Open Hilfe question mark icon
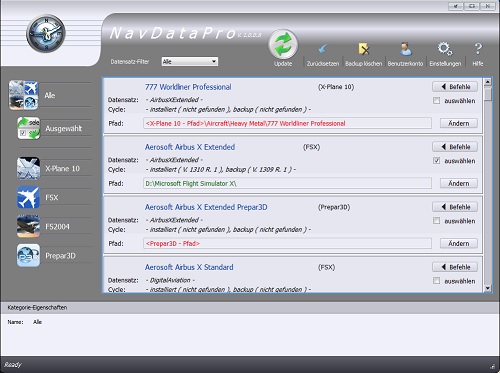The height and width of the screenshot is (373, 500). tap(478, 49)
